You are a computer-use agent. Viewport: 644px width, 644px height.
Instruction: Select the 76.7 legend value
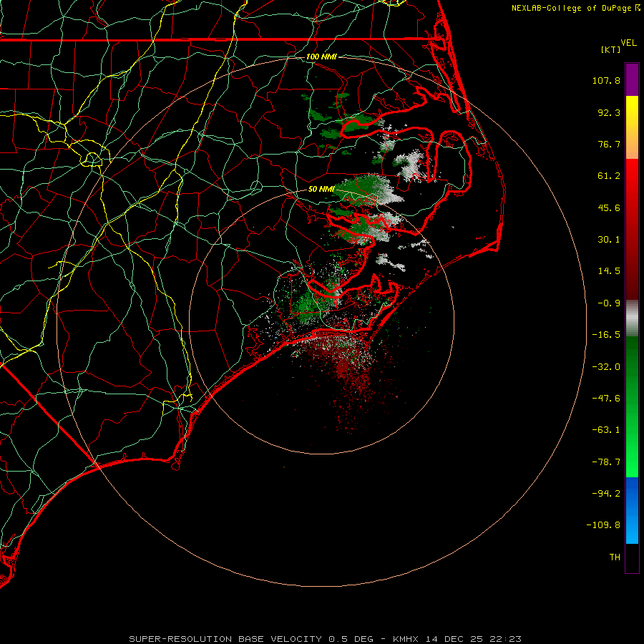(609, 144)
